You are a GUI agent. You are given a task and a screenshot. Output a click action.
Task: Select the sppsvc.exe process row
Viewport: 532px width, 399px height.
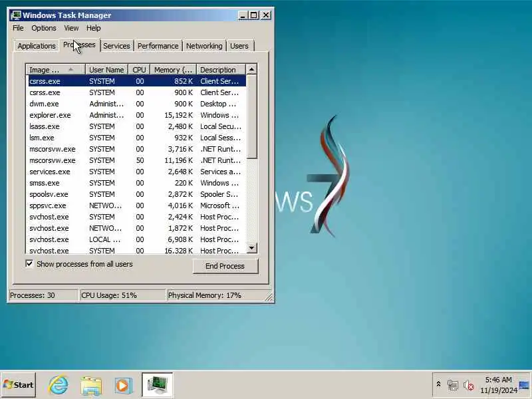tap(137, 205)
